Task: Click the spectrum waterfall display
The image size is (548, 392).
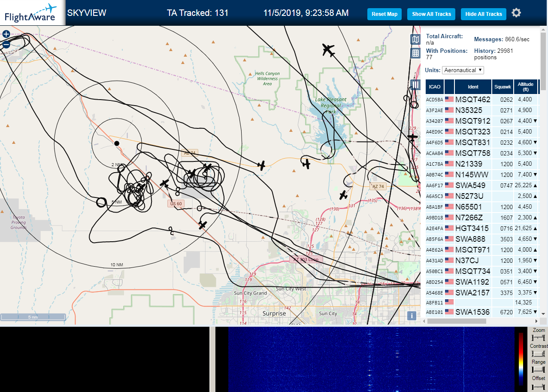Action: click(x=371, y=359)
